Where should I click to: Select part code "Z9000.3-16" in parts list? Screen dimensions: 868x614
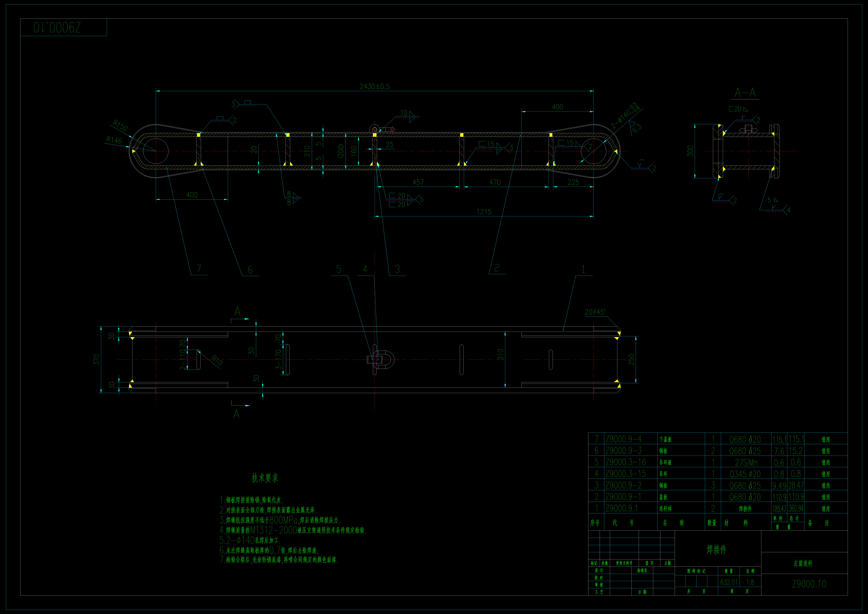click(626, 462)
